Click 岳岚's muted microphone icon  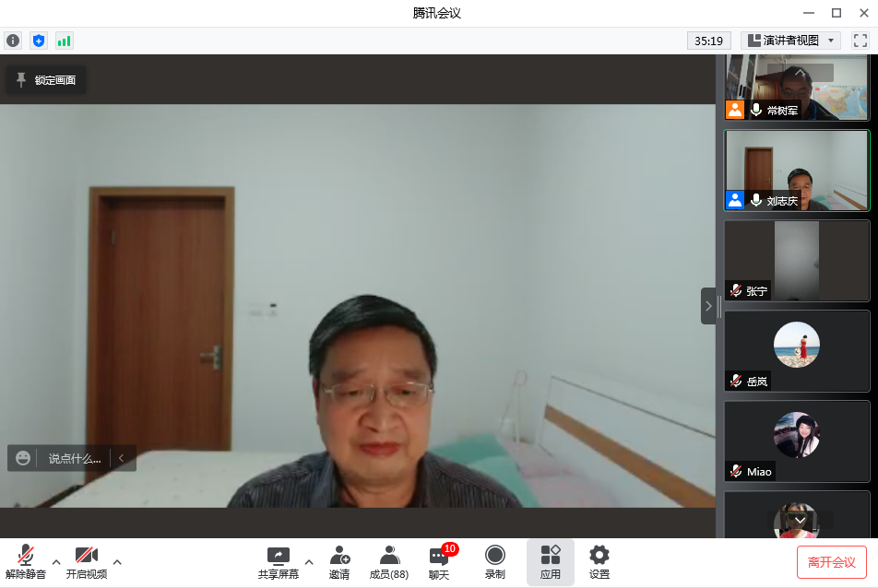736,381
